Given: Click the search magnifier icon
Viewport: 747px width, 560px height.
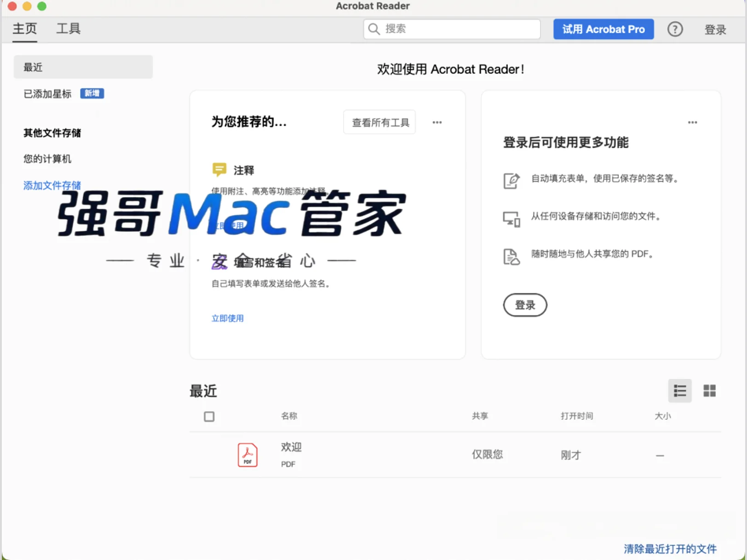Looking at the screenshot, I should [x=374, y=29].
